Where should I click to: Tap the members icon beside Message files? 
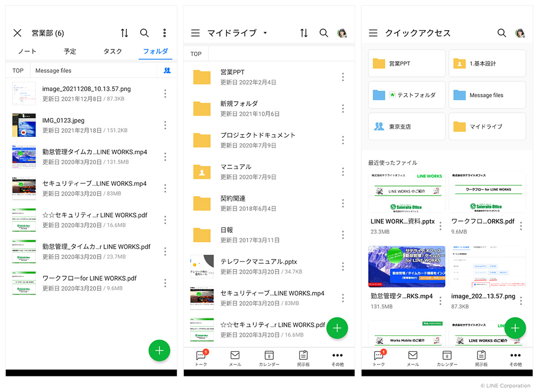tap(167, 71)
